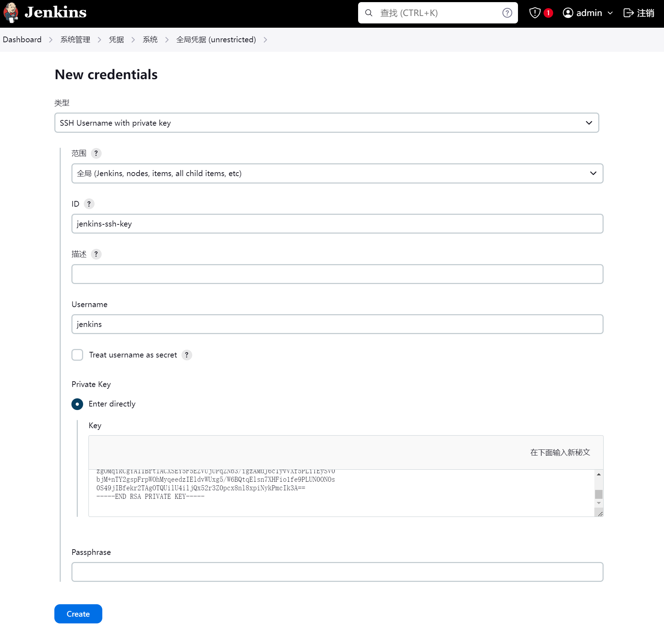Expand chevron after 全局凭据 breadcrumb
The width and height of the screenshot is (664, 644).
coord(265,40)
